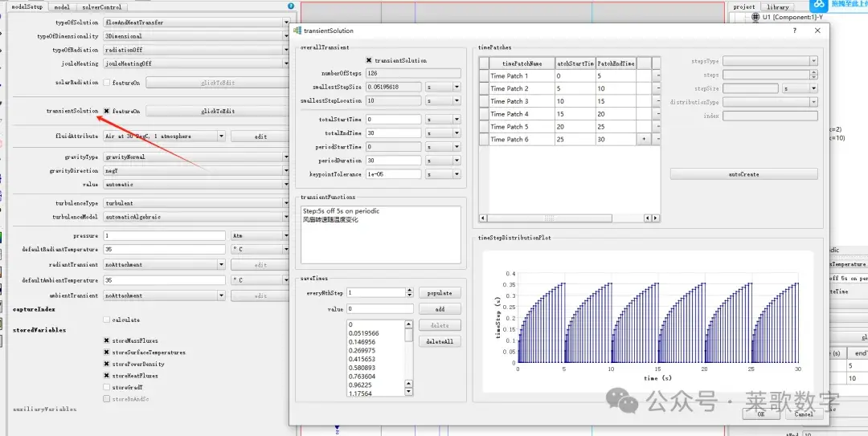
Task: Click the autoCreate button
Action: click(x=743, y=174)
